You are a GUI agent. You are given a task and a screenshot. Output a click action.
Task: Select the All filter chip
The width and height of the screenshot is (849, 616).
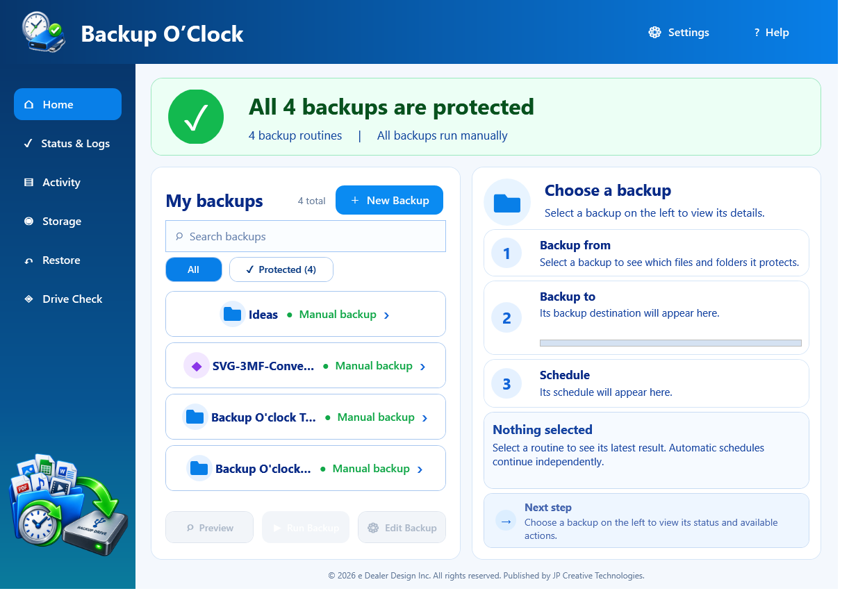(x=194, y=269)
